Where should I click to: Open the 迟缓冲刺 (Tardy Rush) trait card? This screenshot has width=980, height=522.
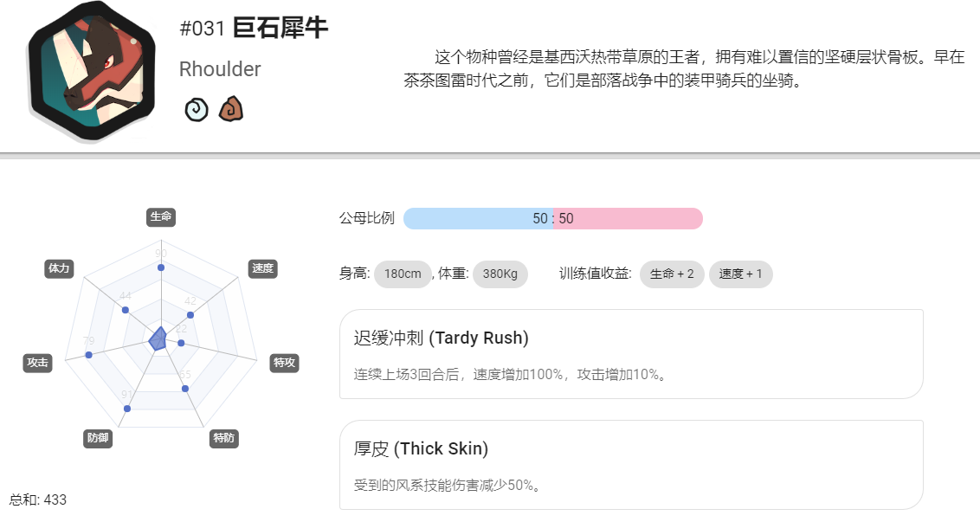(631, 354)
